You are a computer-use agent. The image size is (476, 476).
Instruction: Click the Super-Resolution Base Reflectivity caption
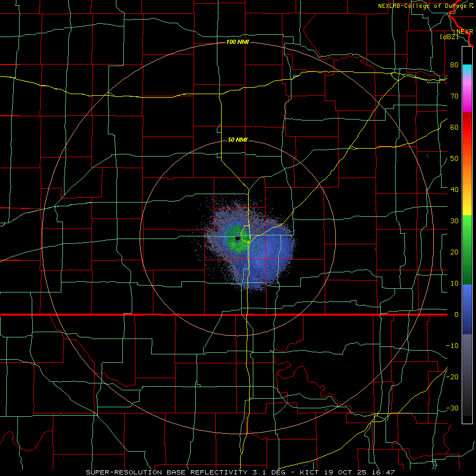pos(240,472)
